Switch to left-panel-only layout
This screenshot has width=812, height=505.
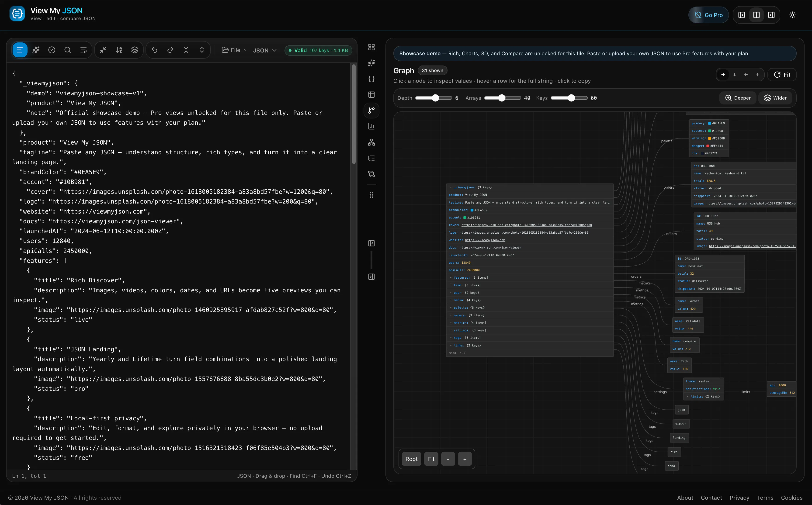tap(742, 15)
